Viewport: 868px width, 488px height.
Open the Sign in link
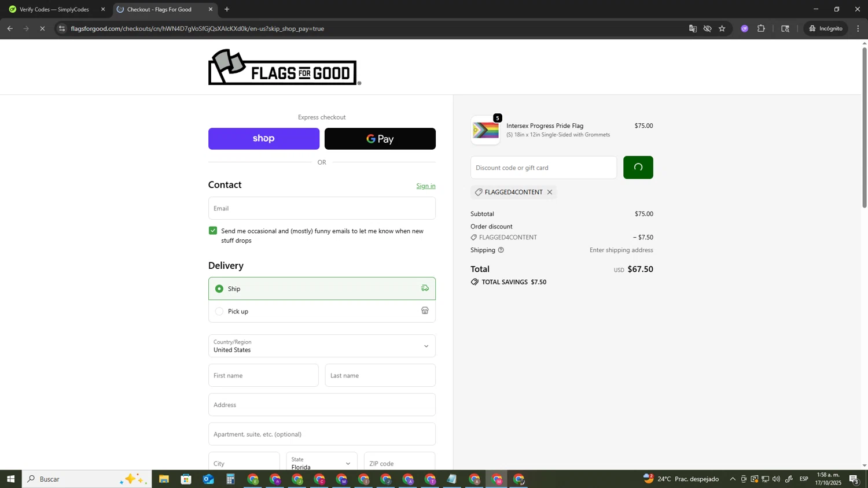(426, 186)
